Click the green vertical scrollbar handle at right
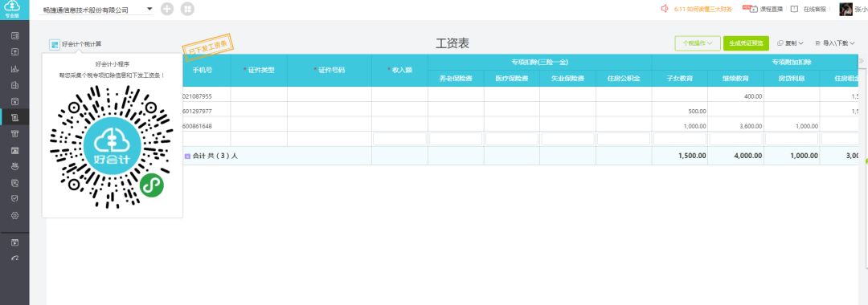868x305 pixels. point(866,161)
